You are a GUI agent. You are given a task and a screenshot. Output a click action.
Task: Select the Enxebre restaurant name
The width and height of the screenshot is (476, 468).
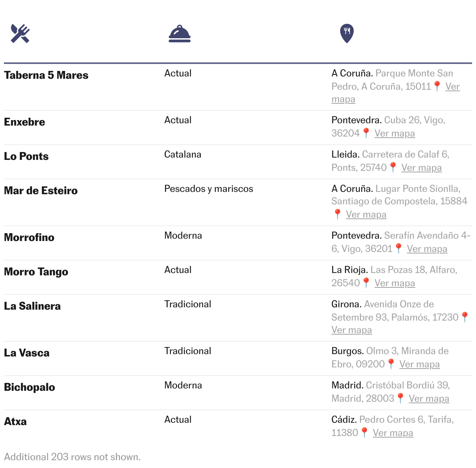pos(25,122)
